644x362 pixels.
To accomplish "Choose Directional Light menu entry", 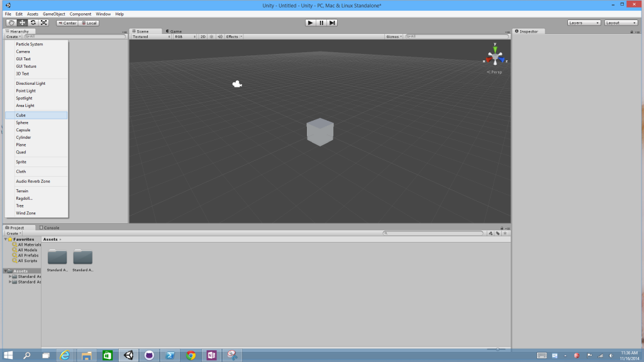I will (x=36, y=84).
